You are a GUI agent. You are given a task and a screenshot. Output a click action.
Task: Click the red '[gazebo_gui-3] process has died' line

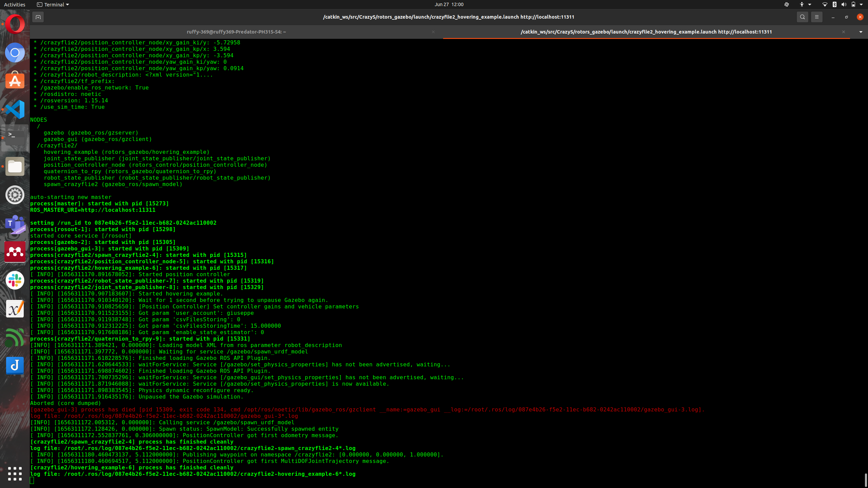tap(367, 409)
